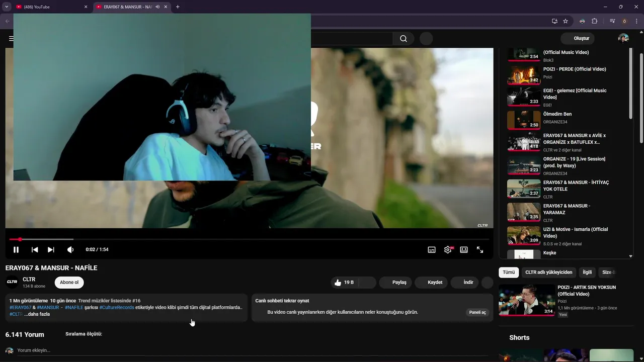Click the Shorts section heading

tap(519, 337)
